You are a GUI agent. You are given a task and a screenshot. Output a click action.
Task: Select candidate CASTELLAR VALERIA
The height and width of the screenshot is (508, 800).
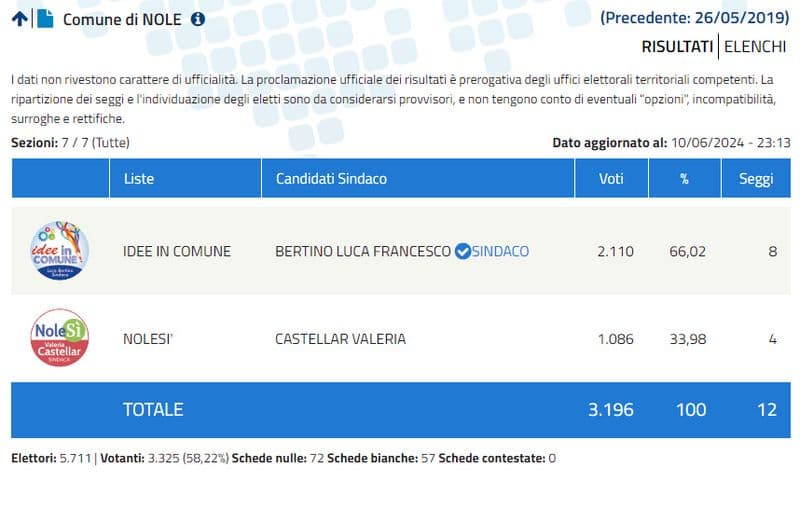coord(340,338)
